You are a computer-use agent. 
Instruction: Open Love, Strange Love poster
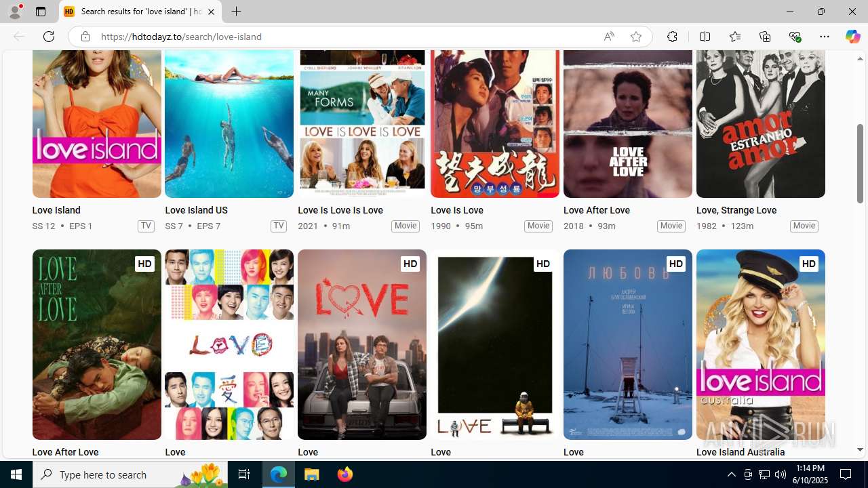click(x=761, y=123)
